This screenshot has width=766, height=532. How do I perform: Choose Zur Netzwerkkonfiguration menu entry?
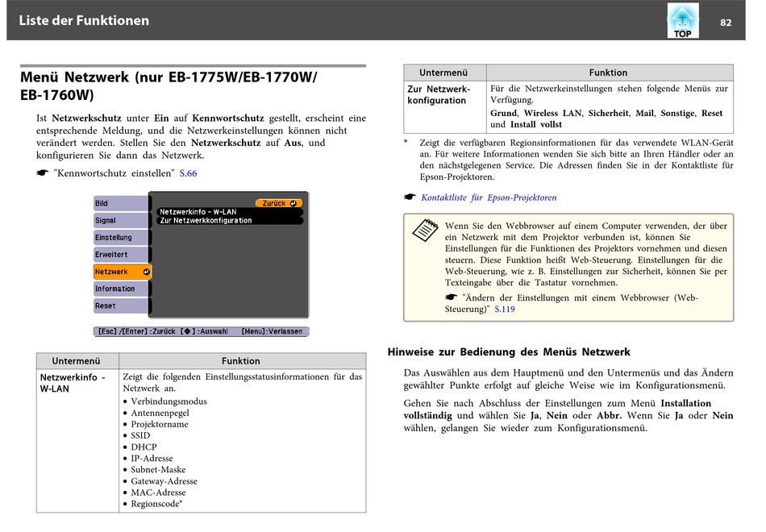230,221
